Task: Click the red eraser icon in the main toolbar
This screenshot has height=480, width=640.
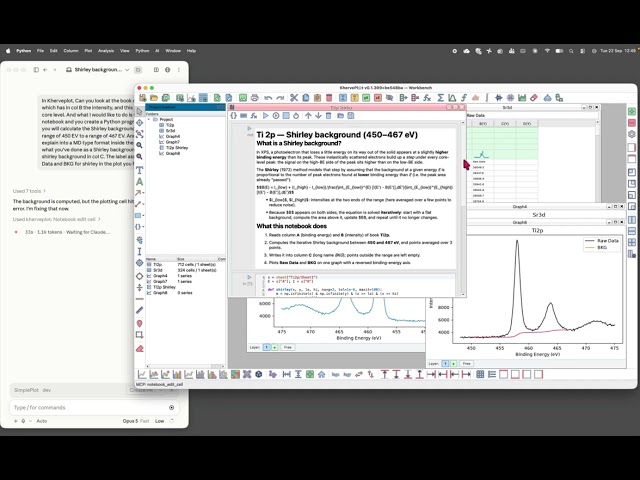Action: pos(533,98)
